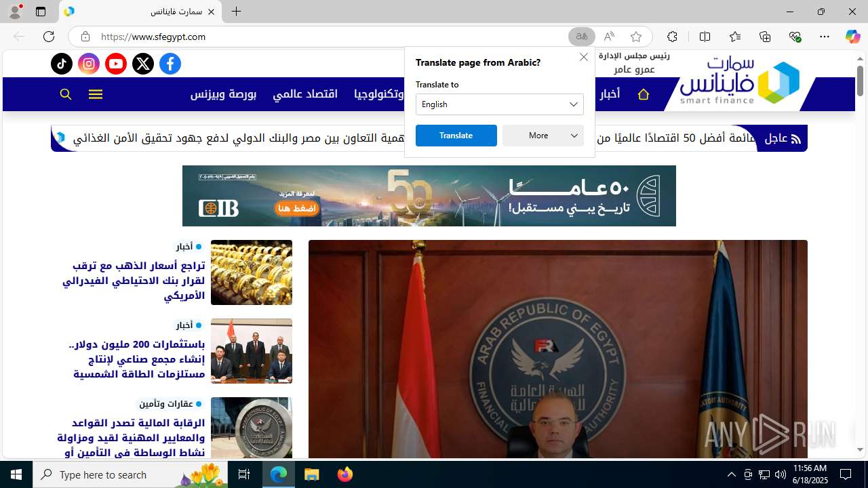Open 200 million dollar investment article headline
The height and width of the screenshot is (488, 868).
click(x=137, y=359)
